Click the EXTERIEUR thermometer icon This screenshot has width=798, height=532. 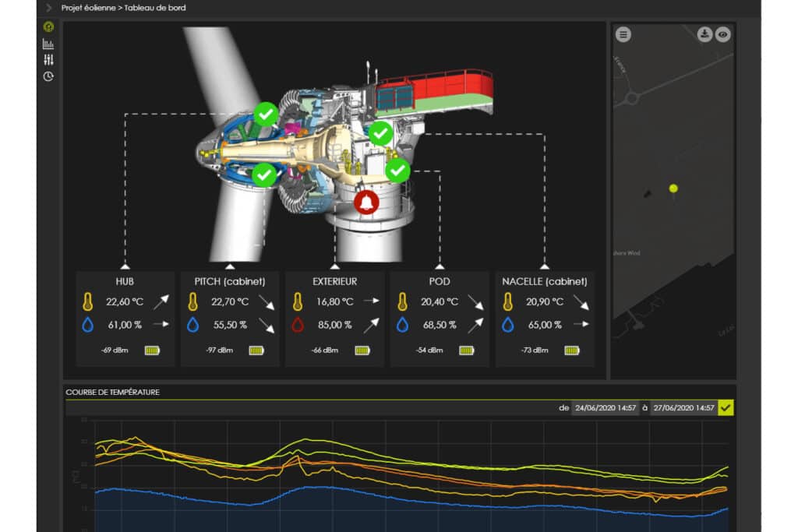click(298, 301)
